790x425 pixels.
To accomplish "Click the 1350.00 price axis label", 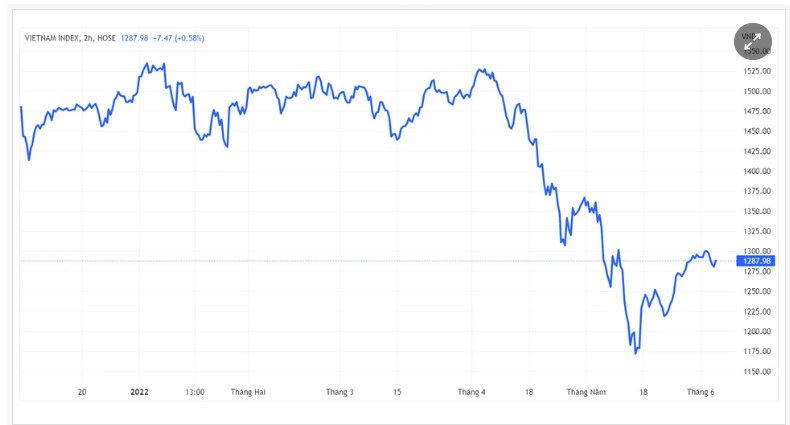I will (x=756, y=211).
